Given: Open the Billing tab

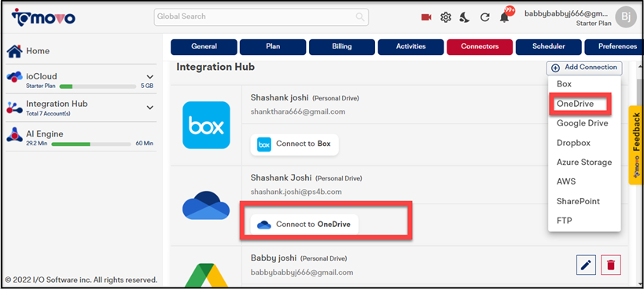Looking at the screenshot, I should 342,47.
